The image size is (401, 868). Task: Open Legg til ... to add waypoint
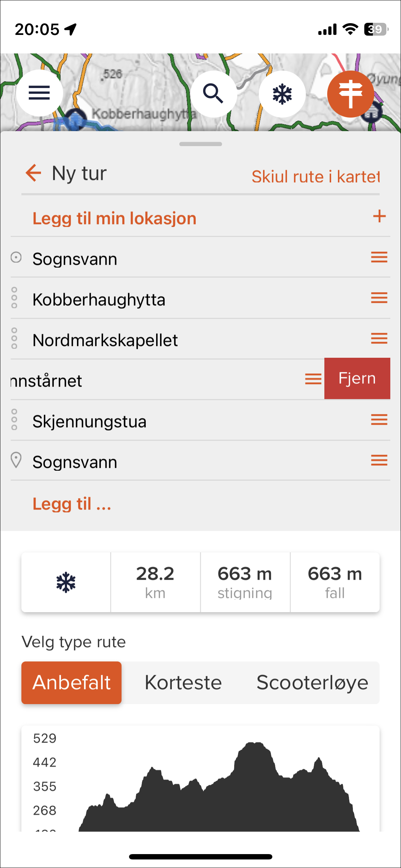72,504
